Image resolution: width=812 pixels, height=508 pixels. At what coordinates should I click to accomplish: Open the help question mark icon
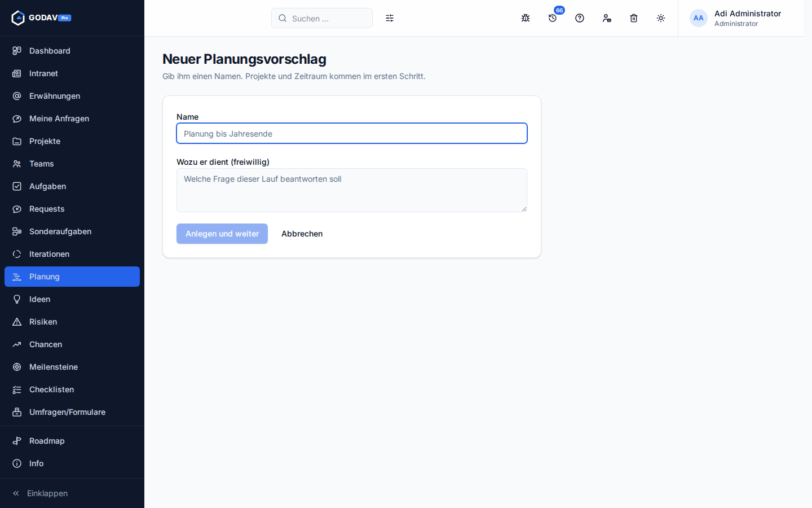click(x=580, y=18)
